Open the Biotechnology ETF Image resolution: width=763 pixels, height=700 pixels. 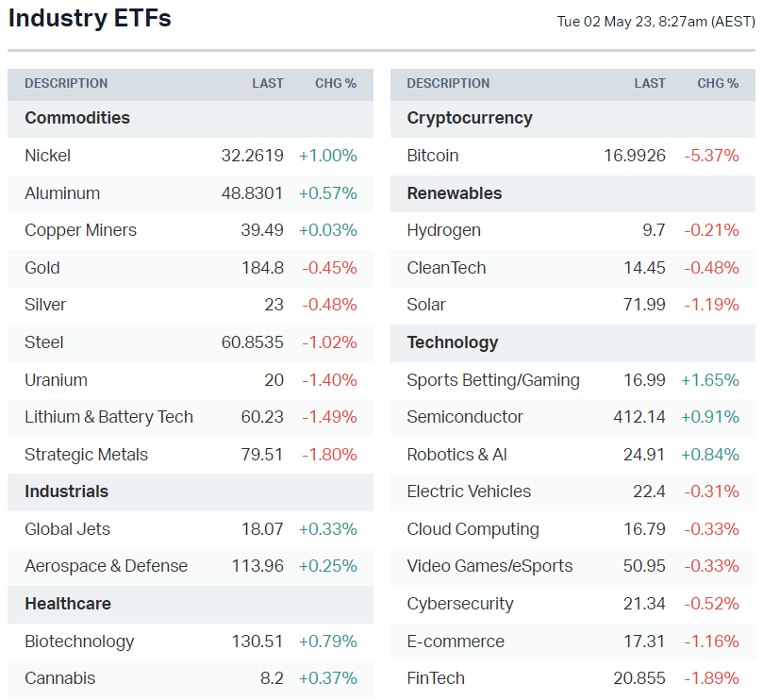coord(79,642)
